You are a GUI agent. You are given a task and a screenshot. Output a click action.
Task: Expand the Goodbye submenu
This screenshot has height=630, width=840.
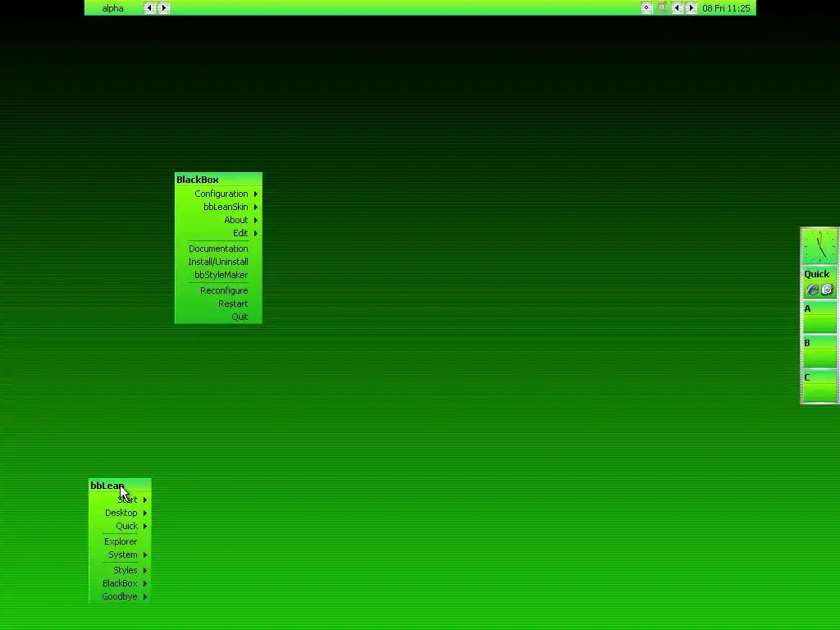(120, 596)
